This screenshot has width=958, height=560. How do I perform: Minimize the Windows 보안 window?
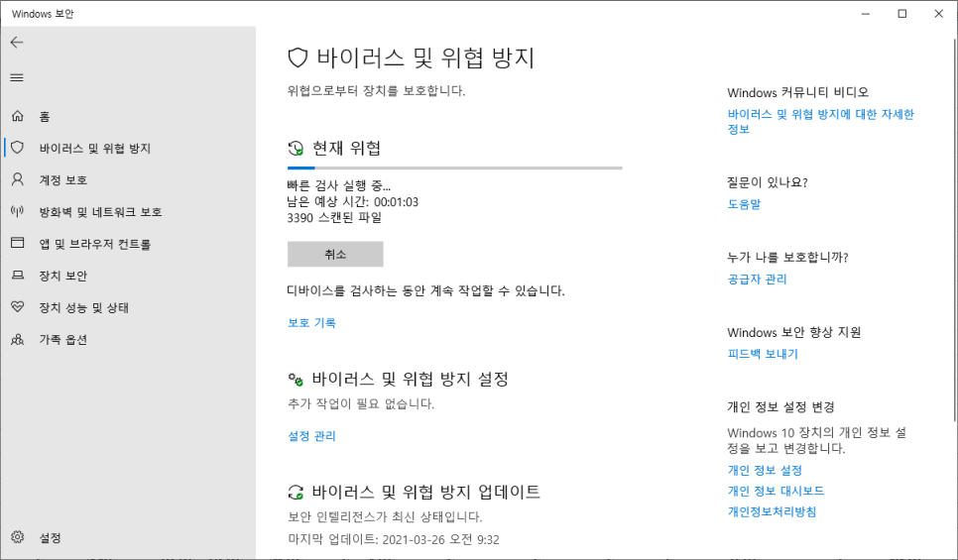point(865,14)
